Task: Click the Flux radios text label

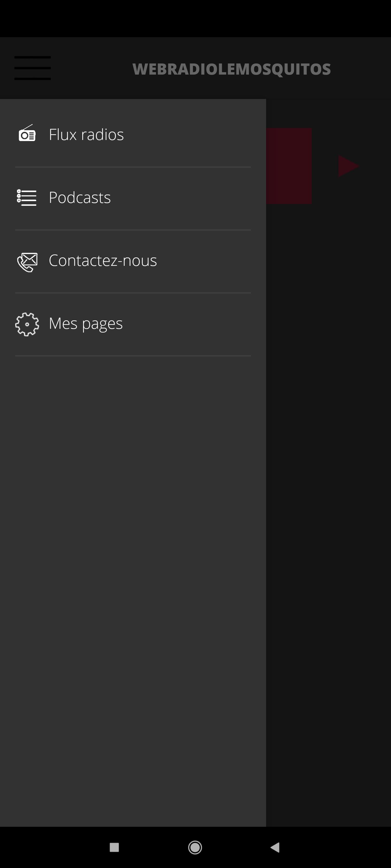Action: point(86,135)
